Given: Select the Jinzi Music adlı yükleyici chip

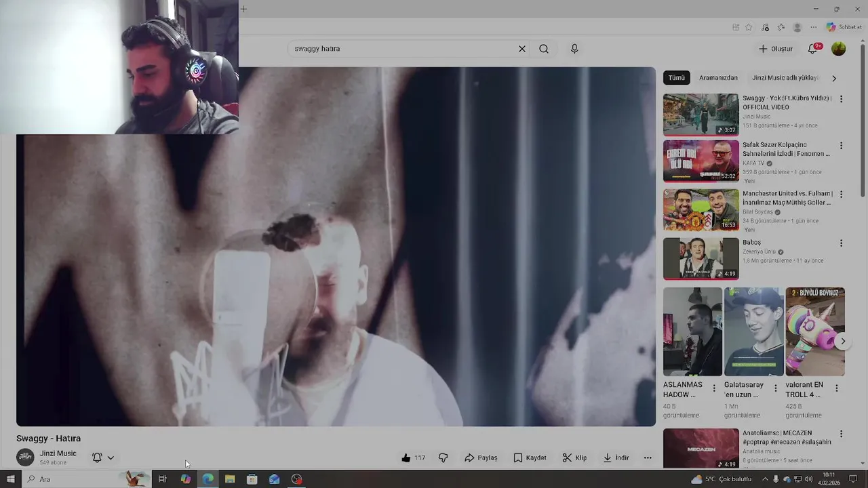Looking at the screenshot, I should pyautogui.click(x=785, y=78).
